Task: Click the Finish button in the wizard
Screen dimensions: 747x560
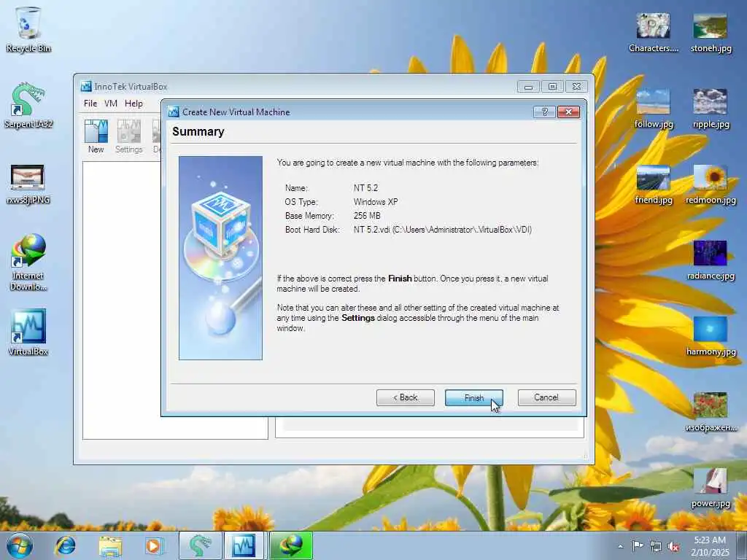Action: (x=473, y=397)
